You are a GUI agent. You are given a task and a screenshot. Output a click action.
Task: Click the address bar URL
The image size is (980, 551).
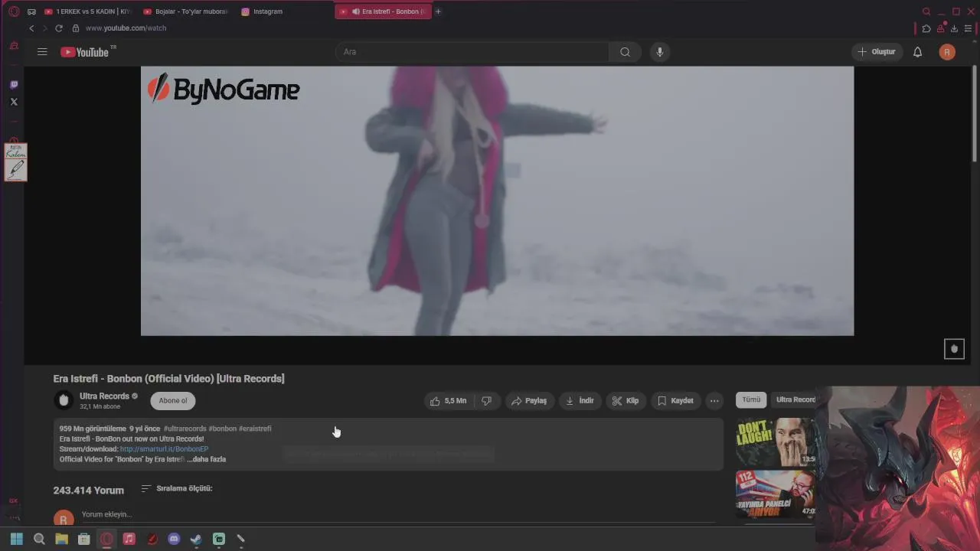click(126, 28)
